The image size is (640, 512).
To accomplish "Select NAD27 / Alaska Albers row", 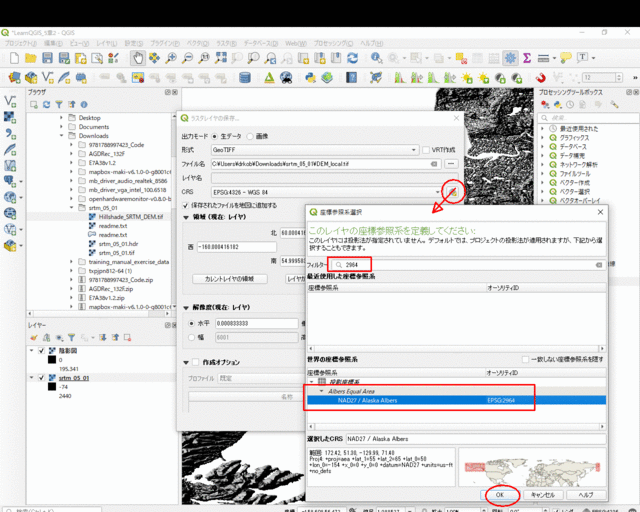I will (x=456, y=401).
